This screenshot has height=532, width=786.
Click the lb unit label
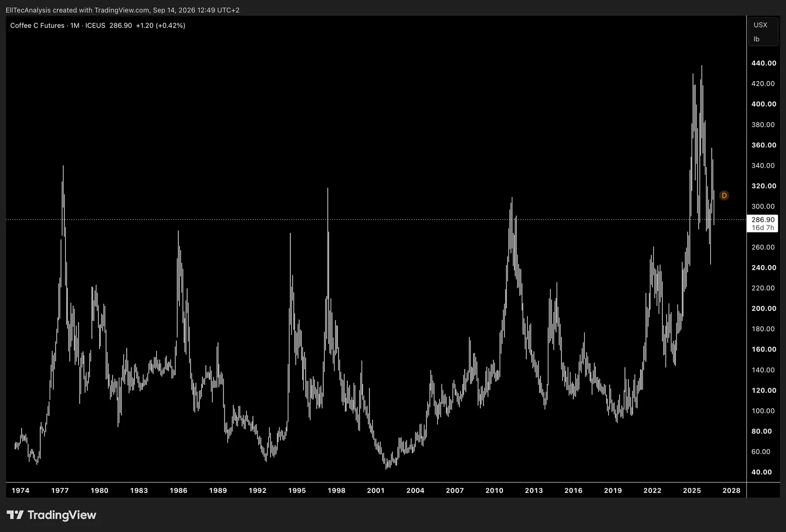(x=757, y=39)
